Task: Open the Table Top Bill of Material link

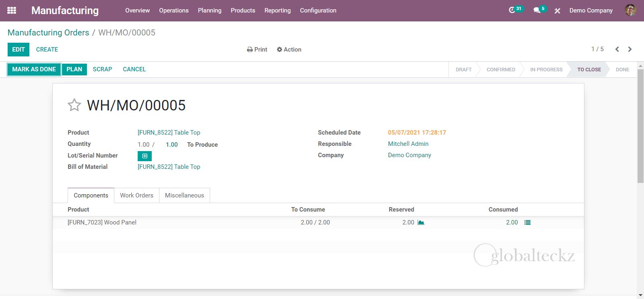Action: tap(169, 167)
